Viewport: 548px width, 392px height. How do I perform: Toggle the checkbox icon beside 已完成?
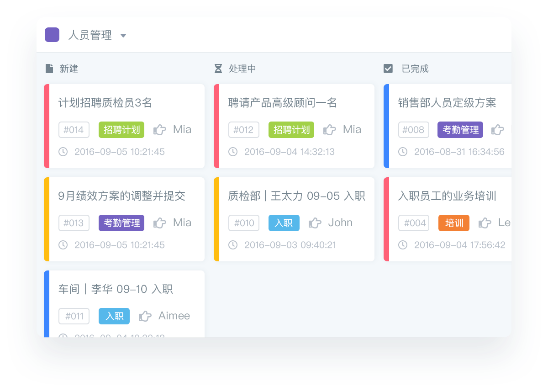point(388,69)
